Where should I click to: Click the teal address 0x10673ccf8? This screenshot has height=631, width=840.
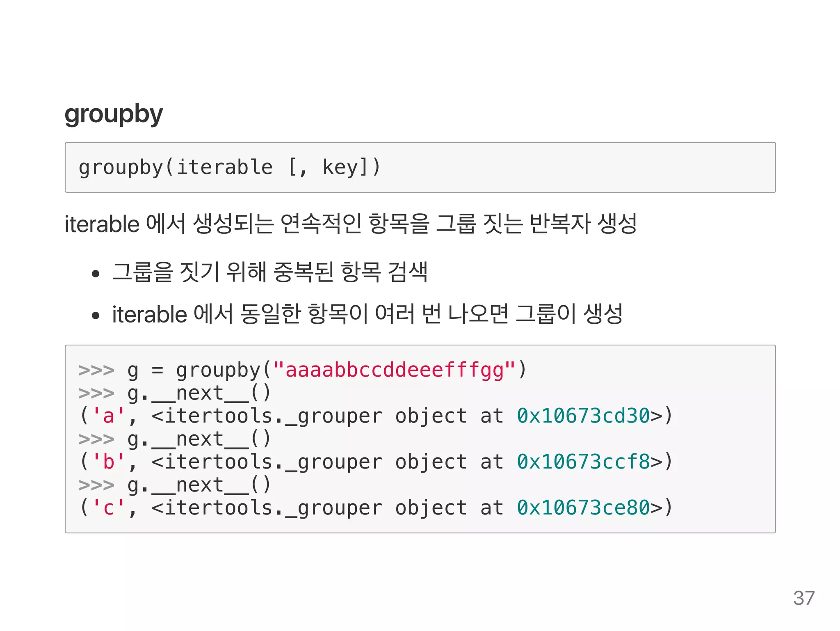(x=583, y=462)
